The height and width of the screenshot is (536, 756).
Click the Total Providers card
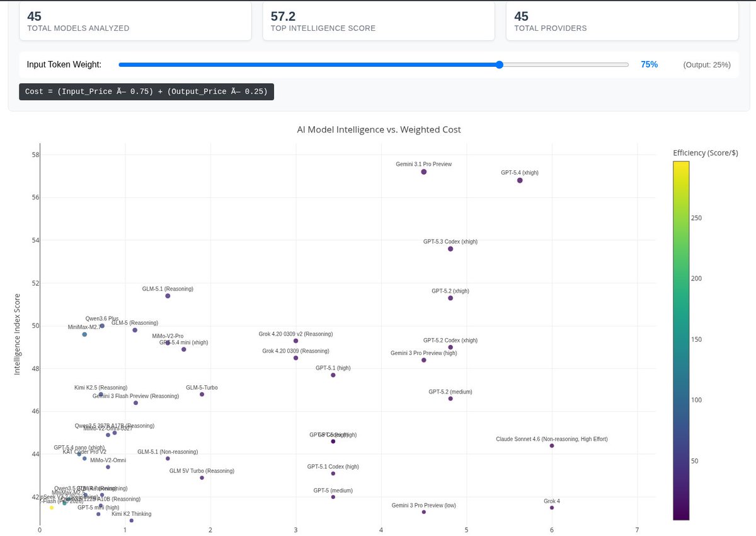click(622, 21)
